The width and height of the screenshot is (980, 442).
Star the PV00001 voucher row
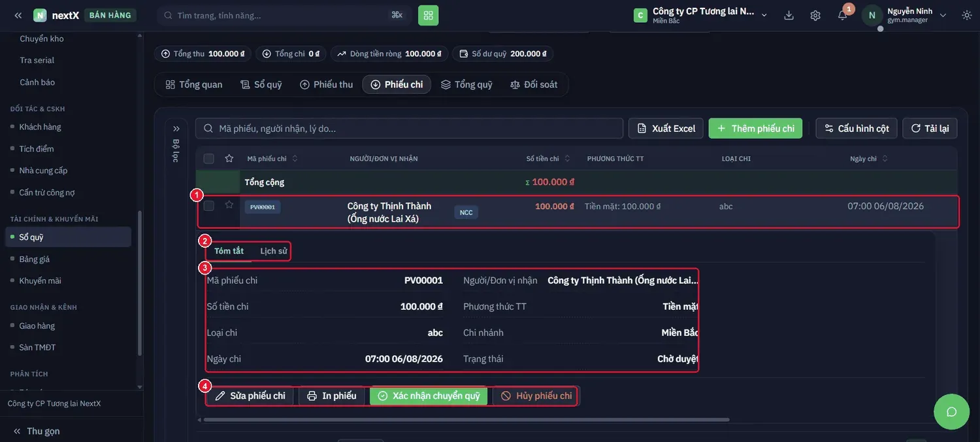(229, 205)
